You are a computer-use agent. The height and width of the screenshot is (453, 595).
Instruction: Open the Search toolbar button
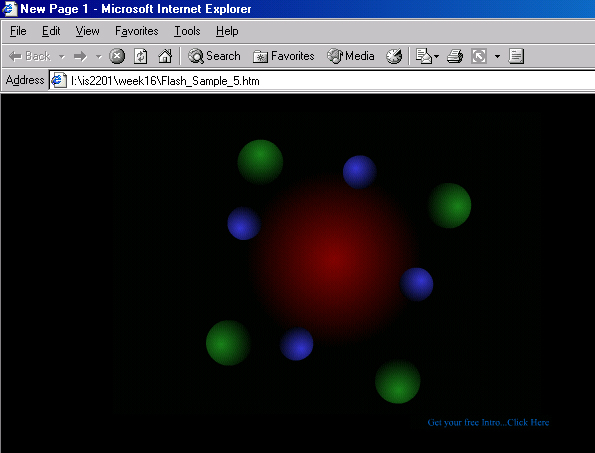tap(214, 56)
